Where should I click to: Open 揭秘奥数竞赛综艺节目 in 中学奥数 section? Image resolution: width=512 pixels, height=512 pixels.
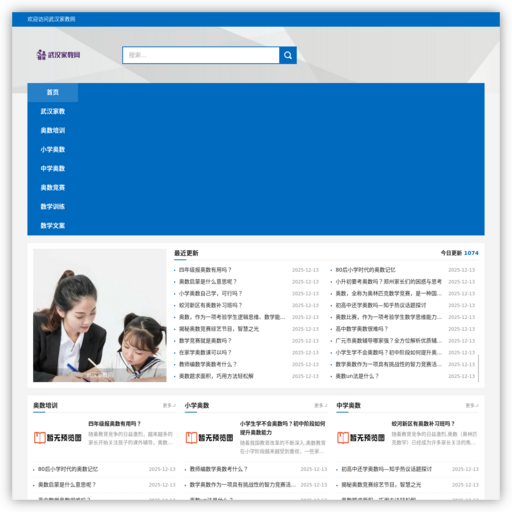pos(381,485)
